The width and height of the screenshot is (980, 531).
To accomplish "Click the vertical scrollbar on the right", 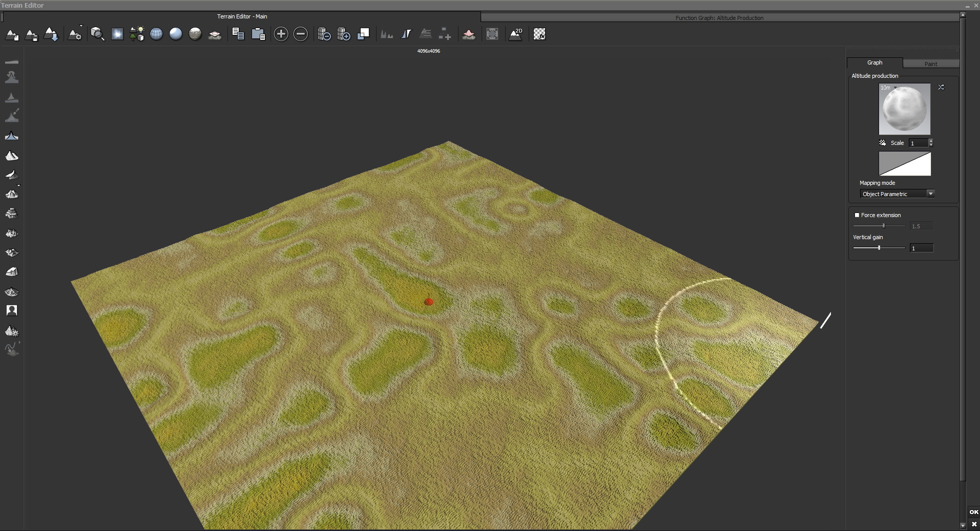I will (x=963, y=248).
